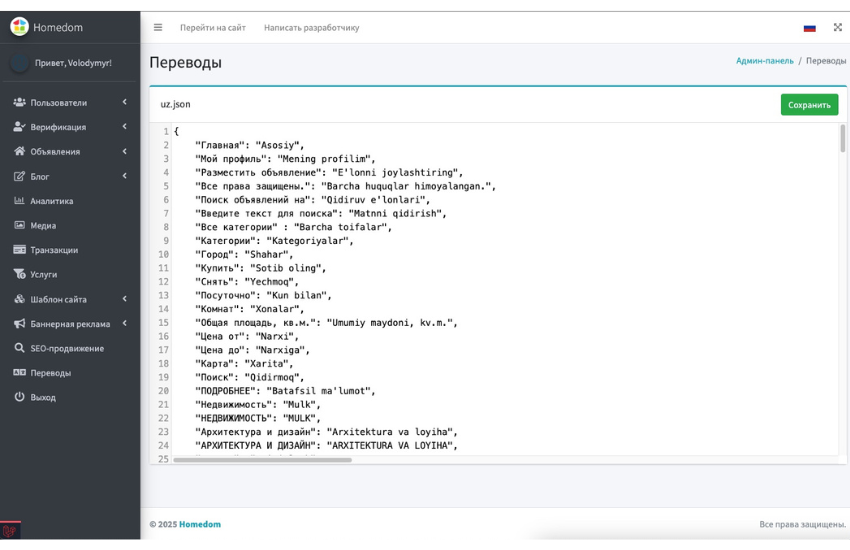Open Транзакции from the sidebar
Screen dimensions: 850x550
53,250
